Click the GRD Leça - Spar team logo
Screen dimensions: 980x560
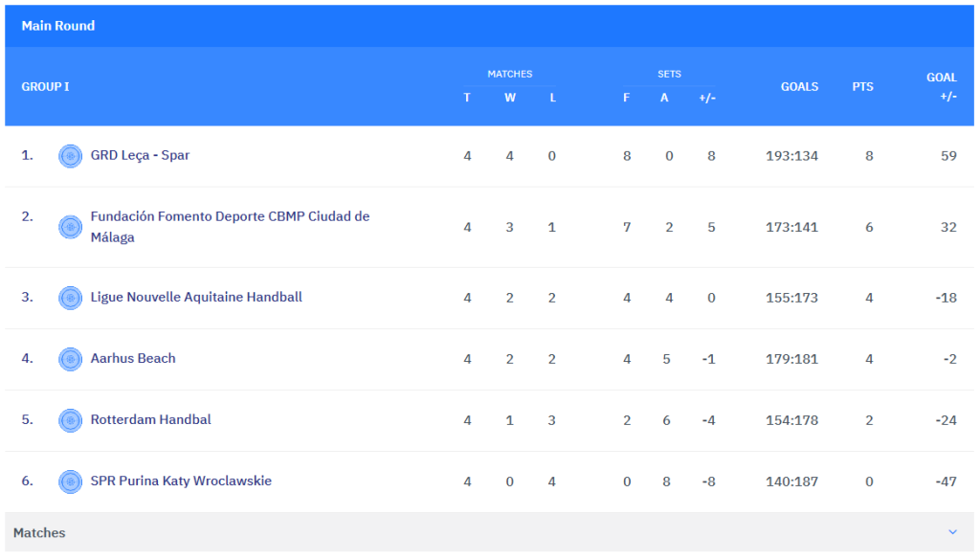pos(70,156)
